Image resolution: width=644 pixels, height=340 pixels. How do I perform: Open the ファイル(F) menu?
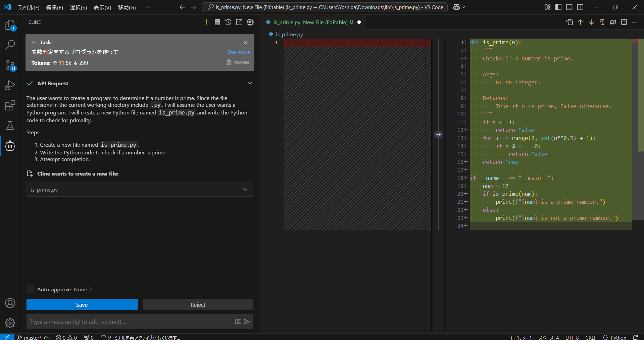click(29, 7)
